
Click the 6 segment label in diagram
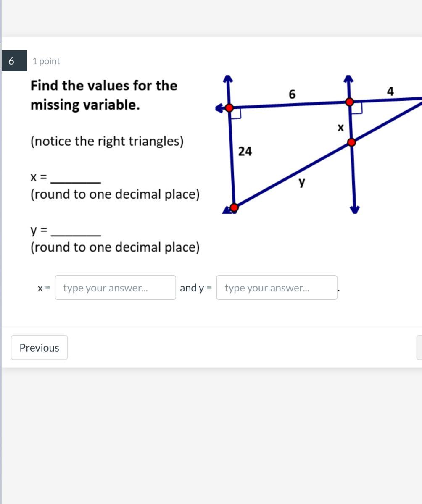[x=293, y=95]
